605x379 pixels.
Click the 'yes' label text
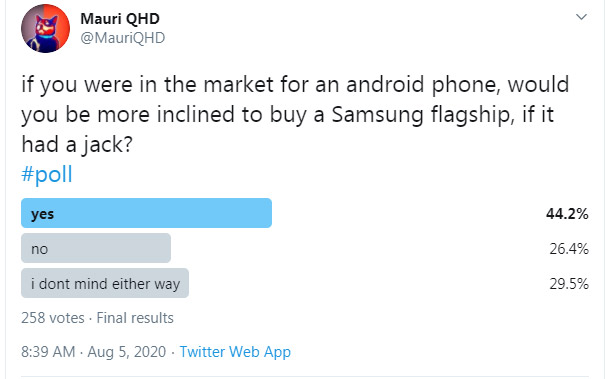coord(42,214)
